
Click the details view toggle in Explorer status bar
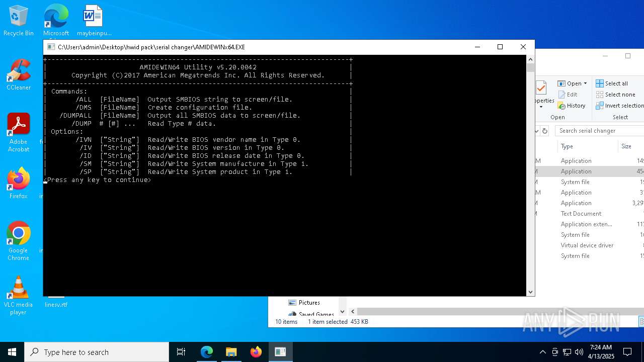[641, 322]
